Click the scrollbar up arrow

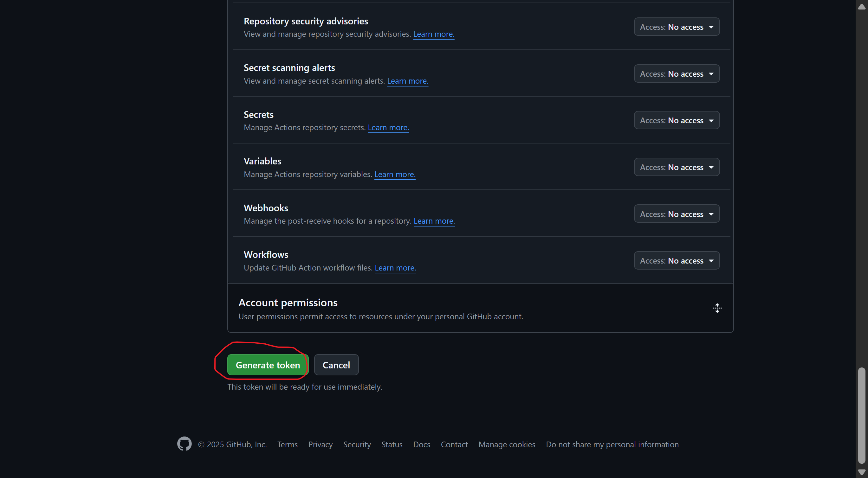pyautogui.click(x=861, y=7)
